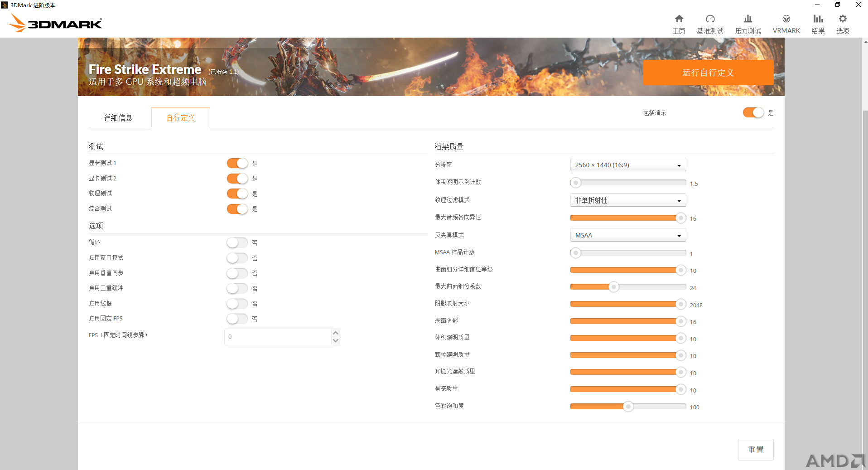Open the Results (结果) chart icon
868x470 pixels.
click(818, 19)
